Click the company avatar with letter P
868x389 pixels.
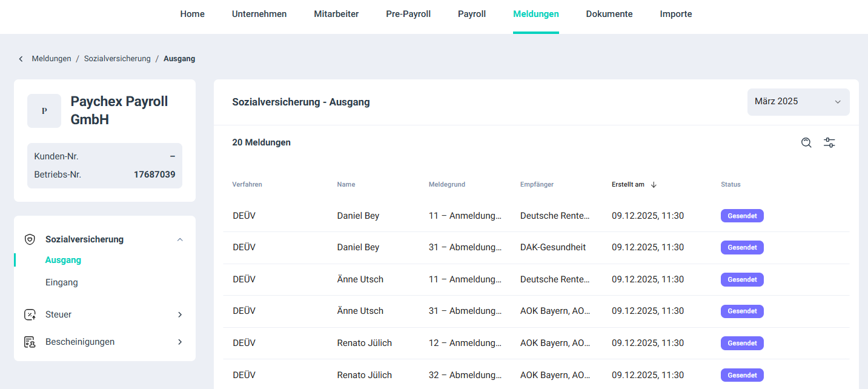(x=44, y=111)
